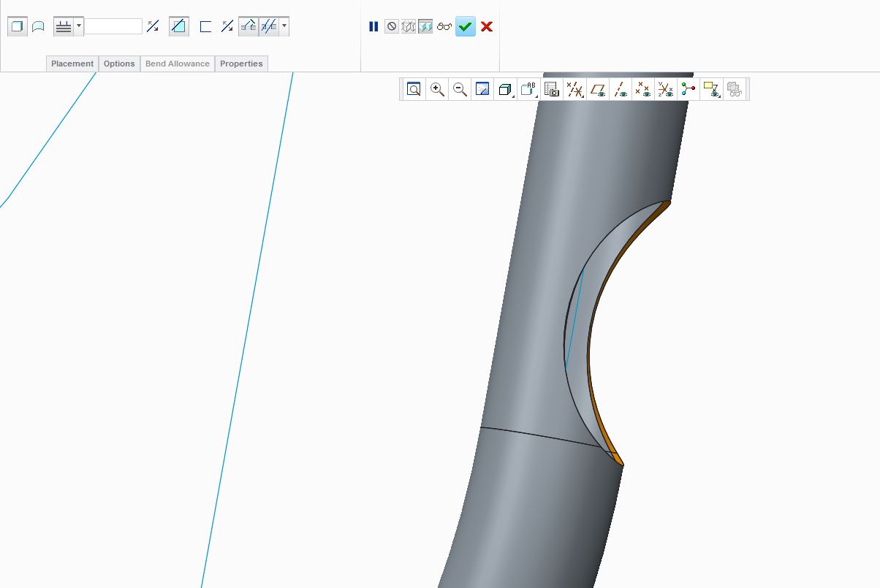The image size is (880, 588).
Task: Open the datum display filters icon
Action: pos(575,90)
